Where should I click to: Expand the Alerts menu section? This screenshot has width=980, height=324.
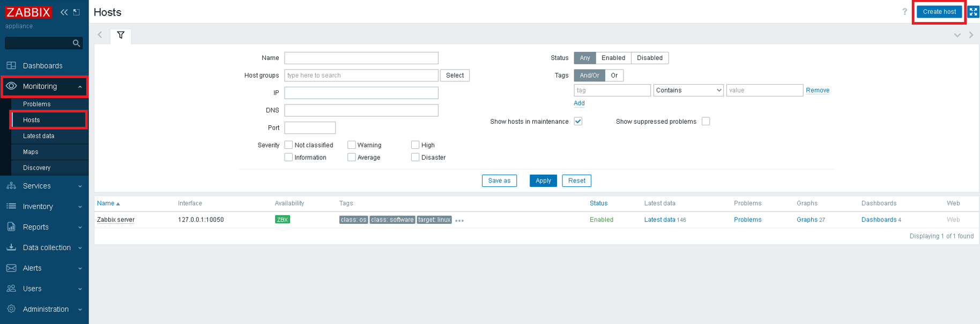(x=80, y=268)
